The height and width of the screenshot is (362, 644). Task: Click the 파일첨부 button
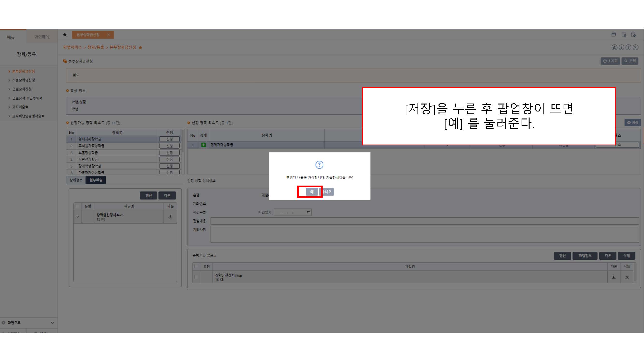pos(585,256)
